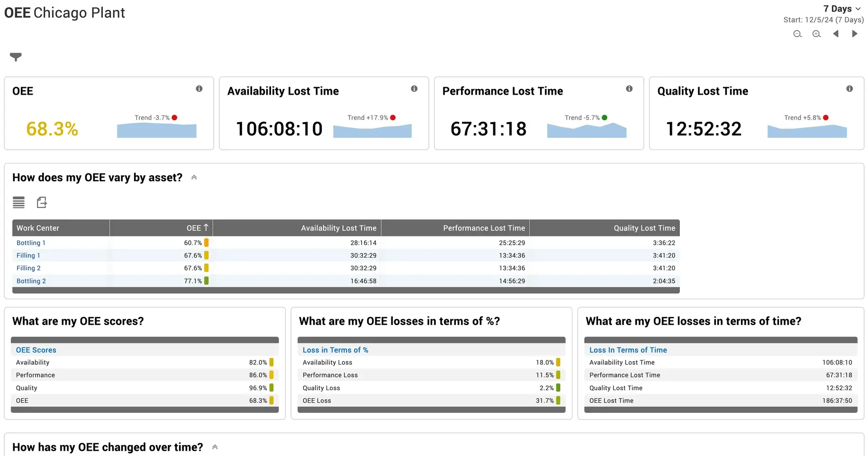Click the 'Trend +17.9%' label
868x456 pixels.
(x=368, y=117)
